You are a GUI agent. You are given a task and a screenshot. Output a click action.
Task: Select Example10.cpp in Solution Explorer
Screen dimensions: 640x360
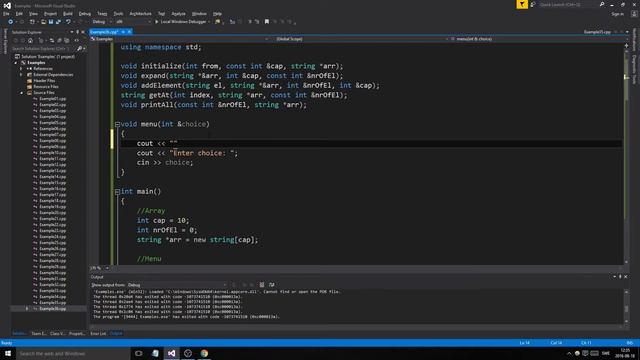point(52,153)
